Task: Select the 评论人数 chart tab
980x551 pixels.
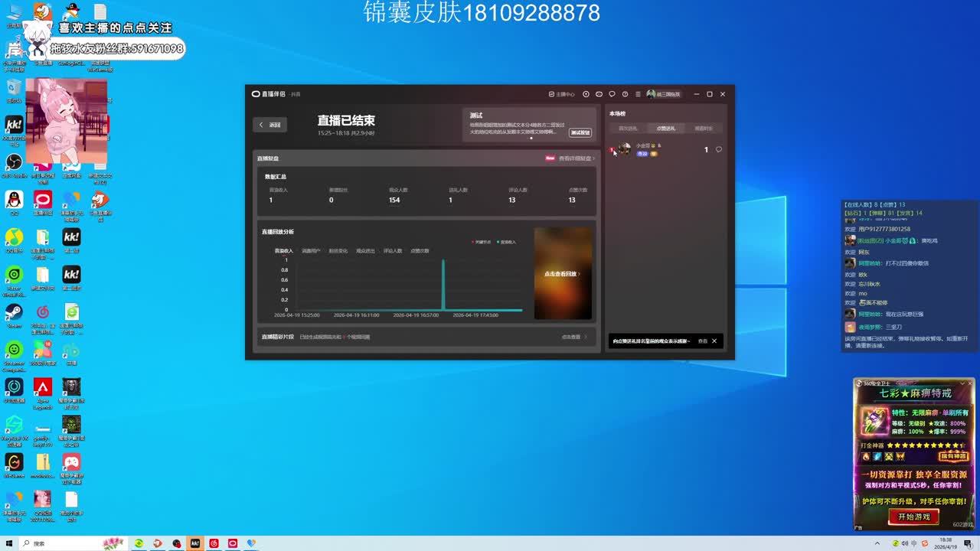Action: click(x=393, y=251)
